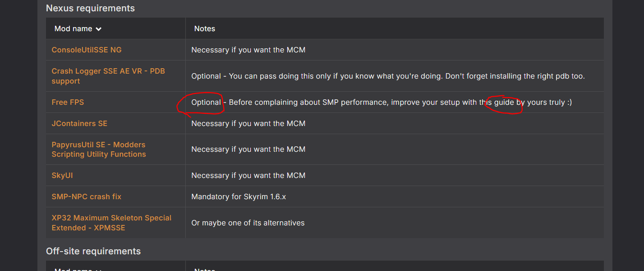Click the circled word guide
This screenshot has height=271, width=644.
pos(504,102)
